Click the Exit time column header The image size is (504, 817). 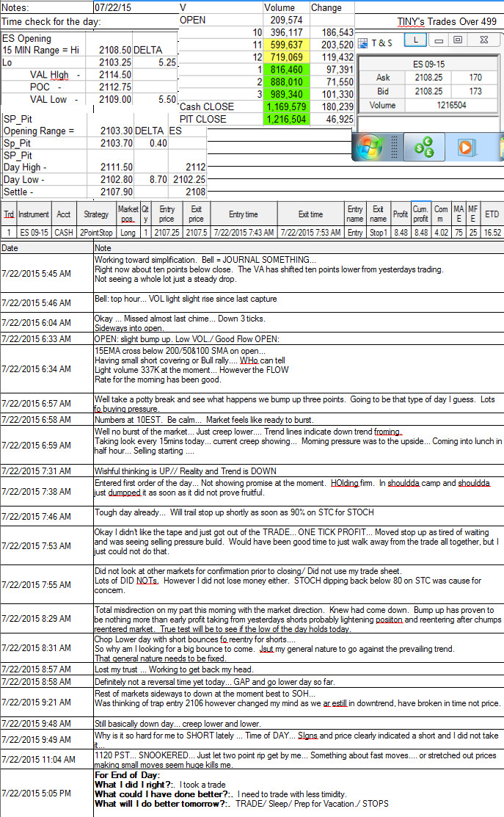tap(310, 214)
